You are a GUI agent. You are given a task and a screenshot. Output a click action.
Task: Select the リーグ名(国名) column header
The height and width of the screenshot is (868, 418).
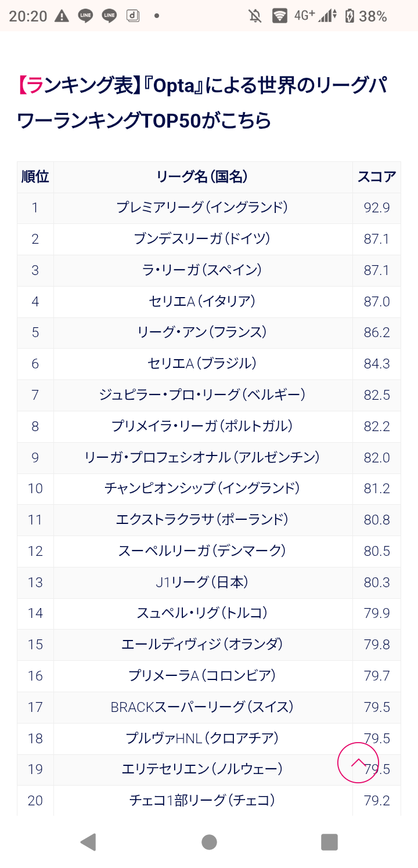pyautogui.click(x=203, y=177)
